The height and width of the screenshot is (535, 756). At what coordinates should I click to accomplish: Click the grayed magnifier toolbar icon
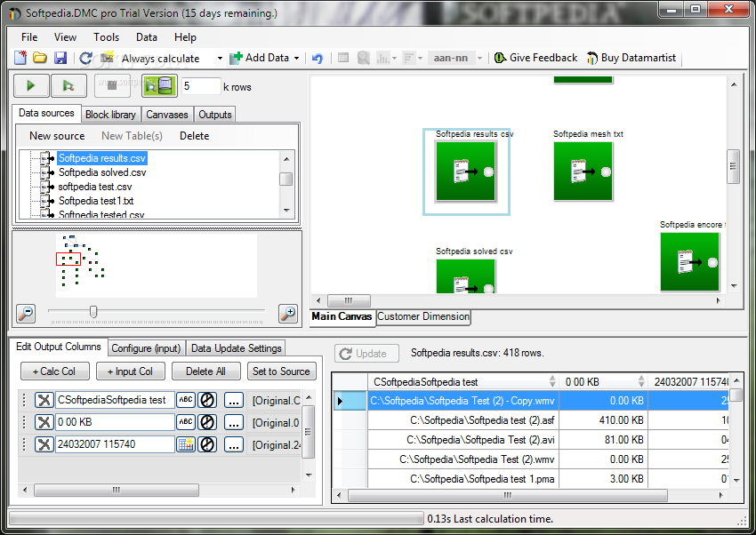click(364, 59)
